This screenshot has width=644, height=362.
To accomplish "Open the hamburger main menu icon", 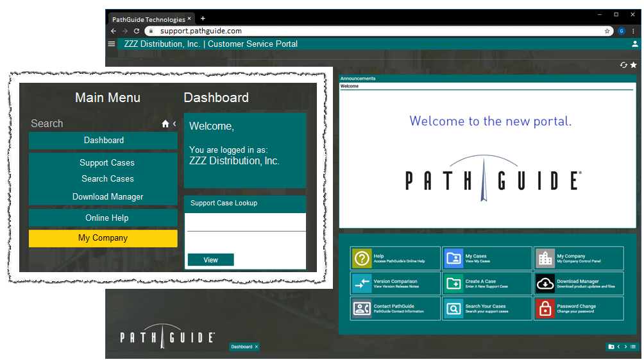I will (x=112, y=44).
